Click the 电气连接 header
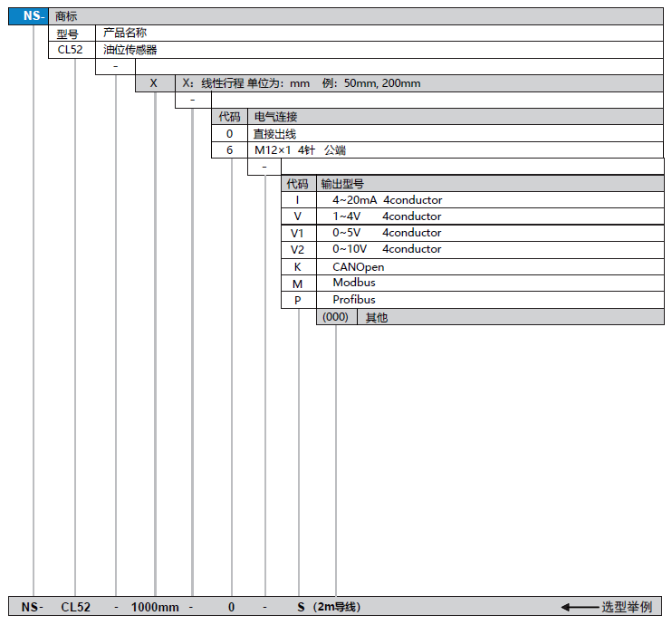The height and width of the screenshot is (625, 672). 275,117
